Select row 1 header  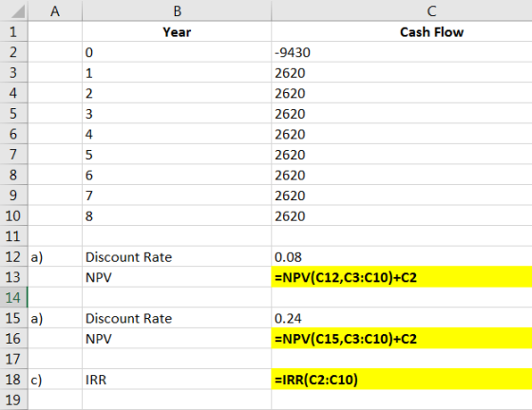pyautogui.click(x=13, y=32)
